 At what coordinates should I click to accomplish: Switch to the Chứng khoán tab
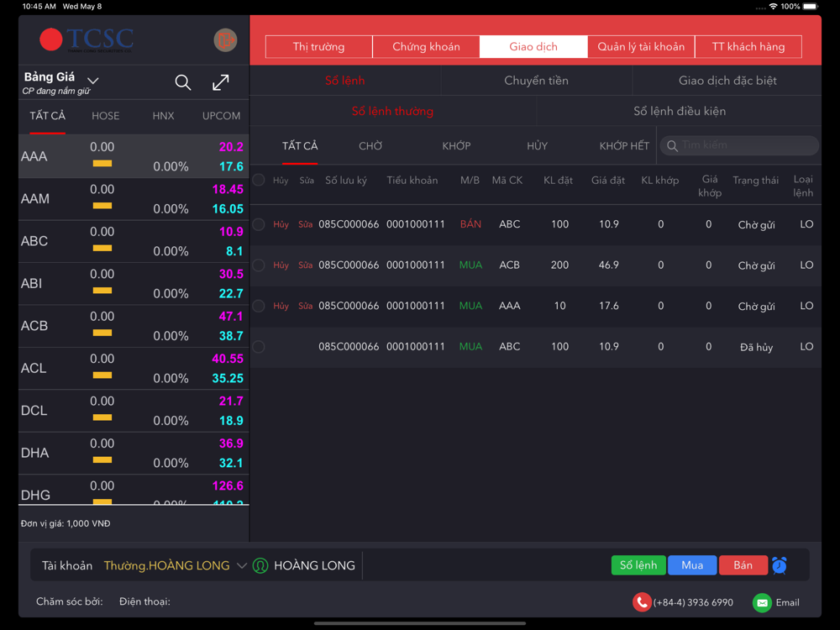point(427,46)
